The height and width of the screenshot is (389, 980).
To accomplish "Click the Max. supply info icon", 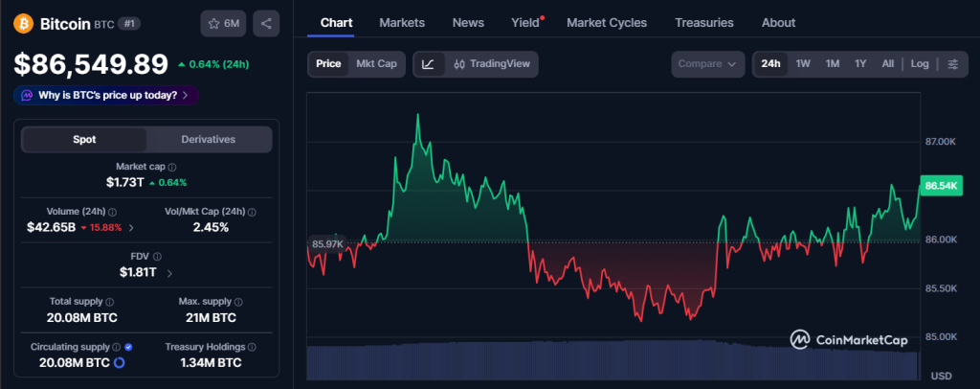I will pyautogui.click(x=238, y=302).
